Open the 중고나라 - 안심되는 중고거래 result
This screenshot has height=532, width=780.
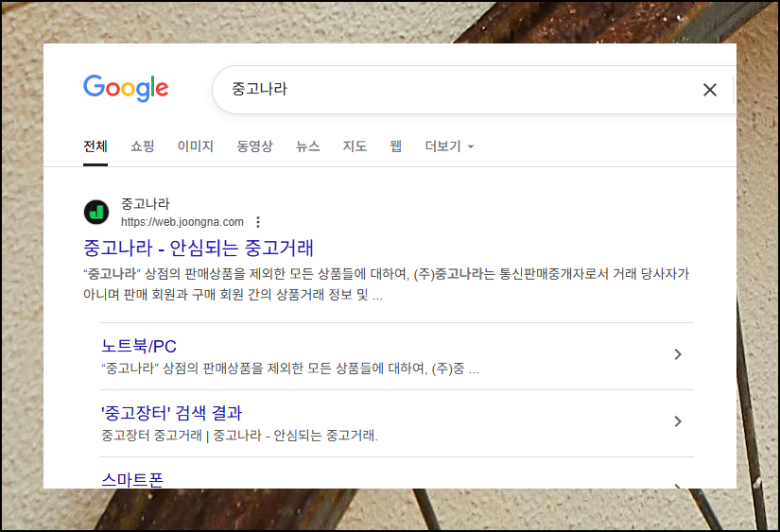[x=199, y=248]
